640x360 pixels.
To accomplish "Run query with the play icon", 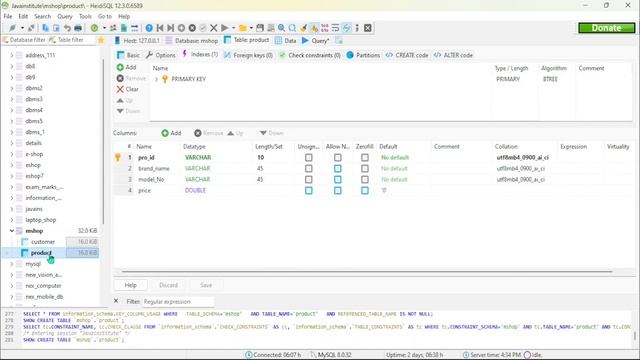I will [x=224, y=28].
